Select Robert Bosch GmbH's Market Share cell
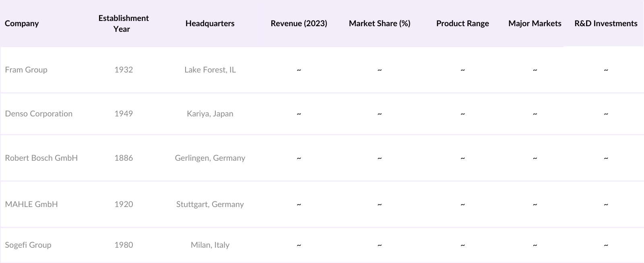This screenshot has width=644, height=263. click(380, 158)
